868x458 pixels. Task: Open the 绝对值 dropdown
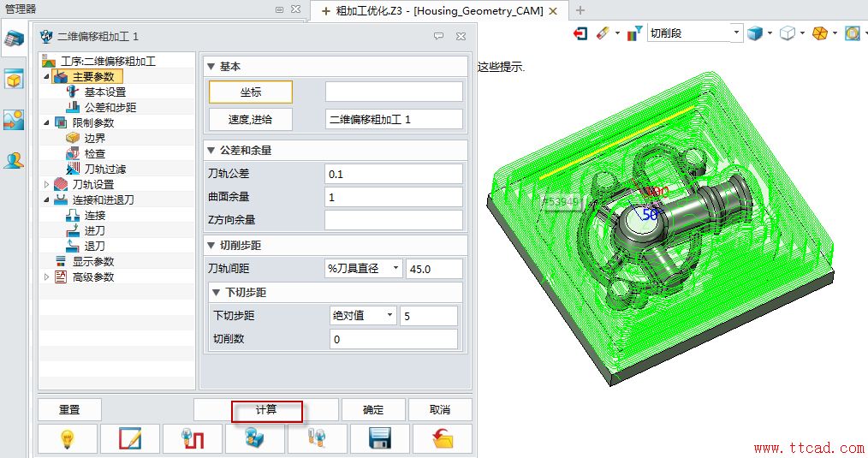coord(363,316)
